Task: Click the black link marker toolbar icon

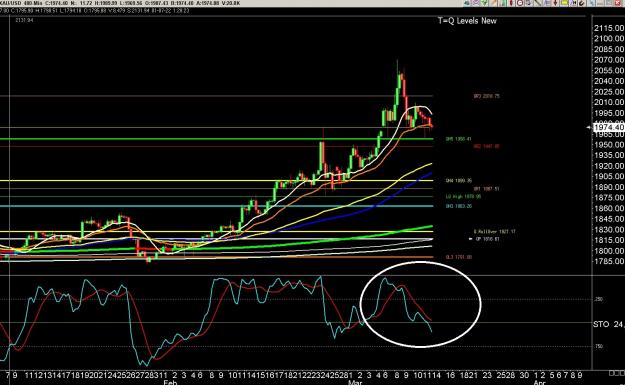Action: pos(582,3)
